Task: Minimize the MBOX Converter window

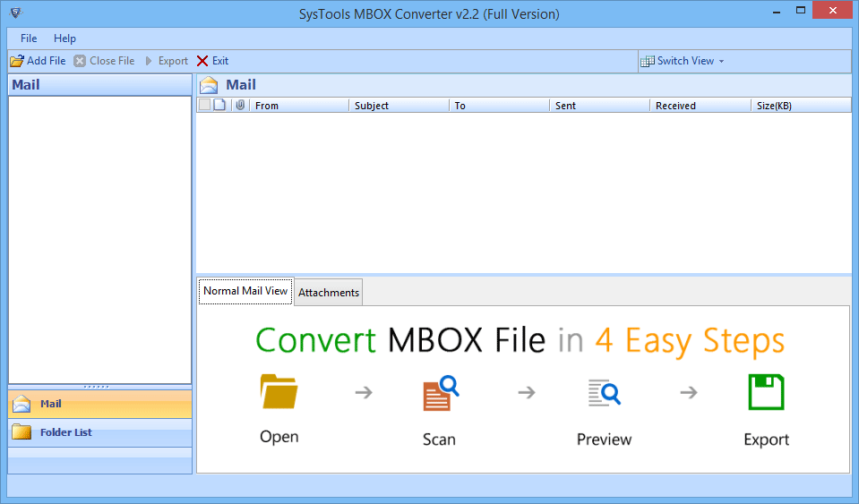Action: tap(777, 12)
